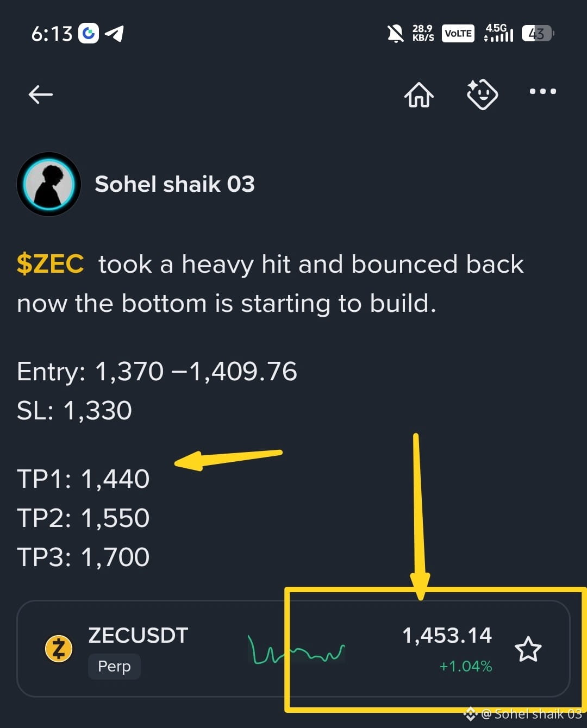Tap the VoLTE status indicator

[458, 33]
